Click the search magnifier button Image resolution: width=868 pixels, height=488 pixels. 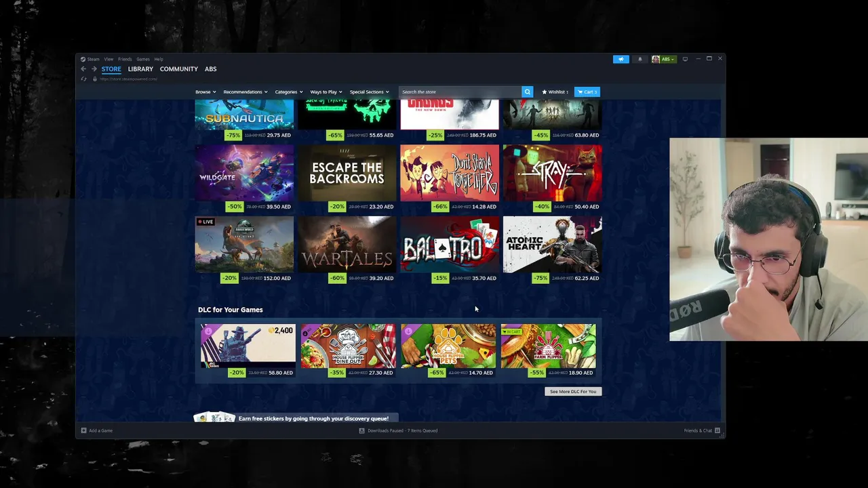tap(527, 91)
